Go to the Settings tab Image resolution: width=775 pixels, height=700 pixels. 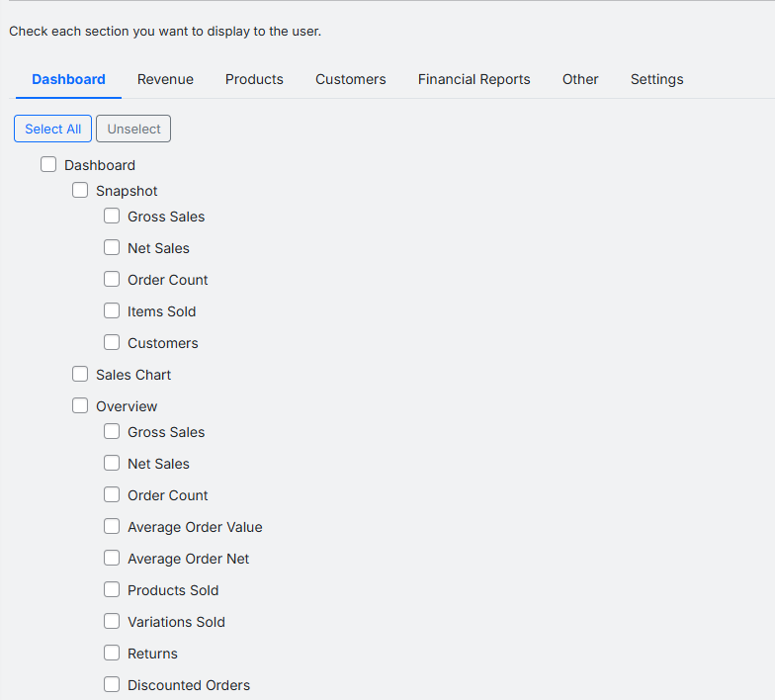point(656,79)
